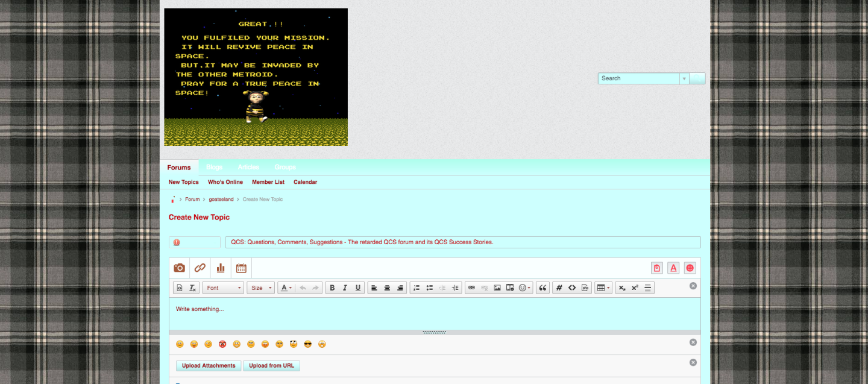Click the PHP code icon
868x384 pixels.
coord(585,288)
